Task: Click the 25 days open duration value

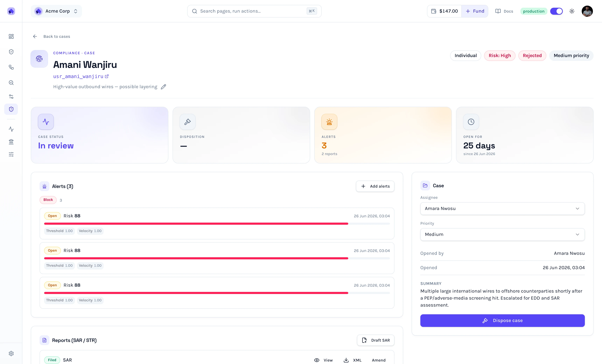Action: coord(479,146)
